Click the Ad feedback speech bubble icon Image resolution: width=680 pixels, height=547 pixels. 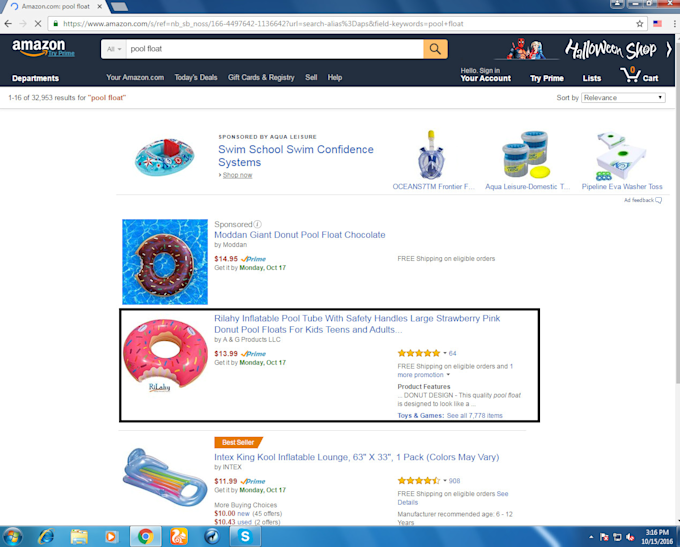coord(658,200)
